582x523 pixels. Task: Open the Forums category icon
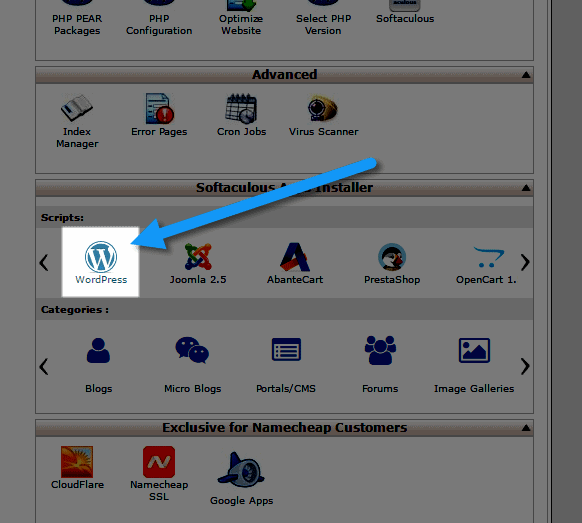(380, 350)
